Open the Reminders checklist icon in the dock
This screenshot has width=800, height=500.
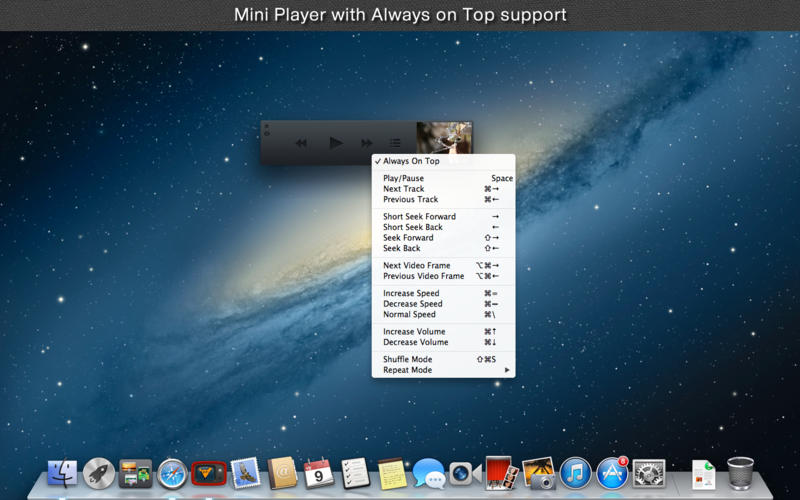[x=355, y=473]
